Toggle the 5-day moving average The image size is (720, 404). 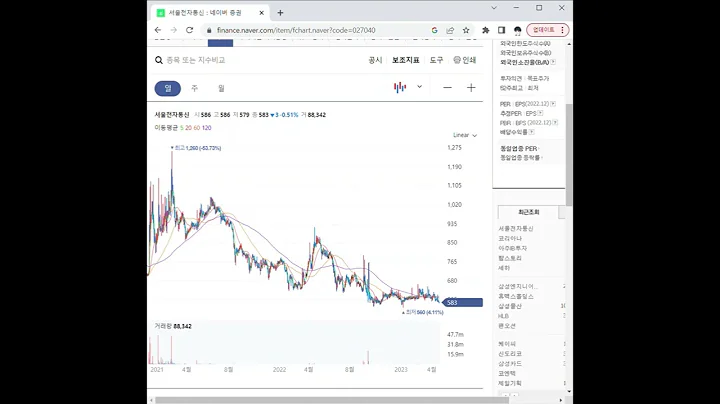(x=182, y=128)
